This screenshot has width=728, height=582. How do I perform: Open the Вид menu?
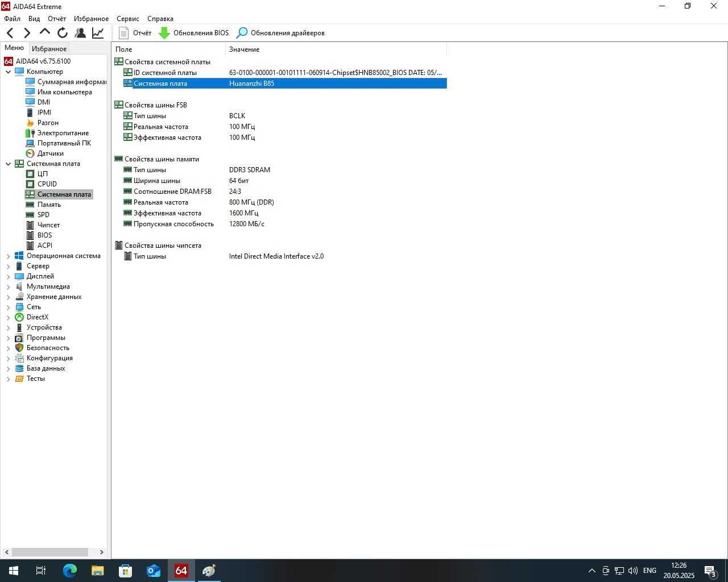pos(34,19)
